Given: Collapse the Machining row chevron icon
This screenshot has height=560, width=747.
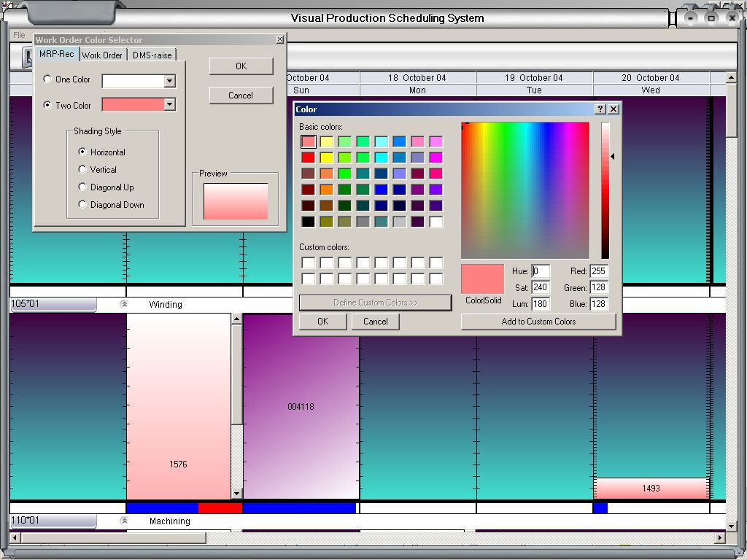Looking at the screenshot, I should (124, 521).
